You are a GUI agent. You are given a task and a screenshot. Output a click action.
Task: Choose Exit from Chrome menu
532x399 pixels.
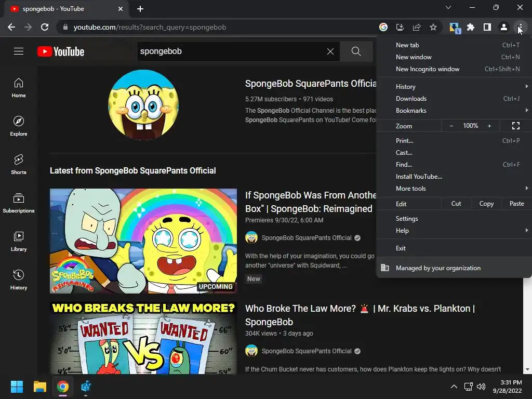(454, 248)
